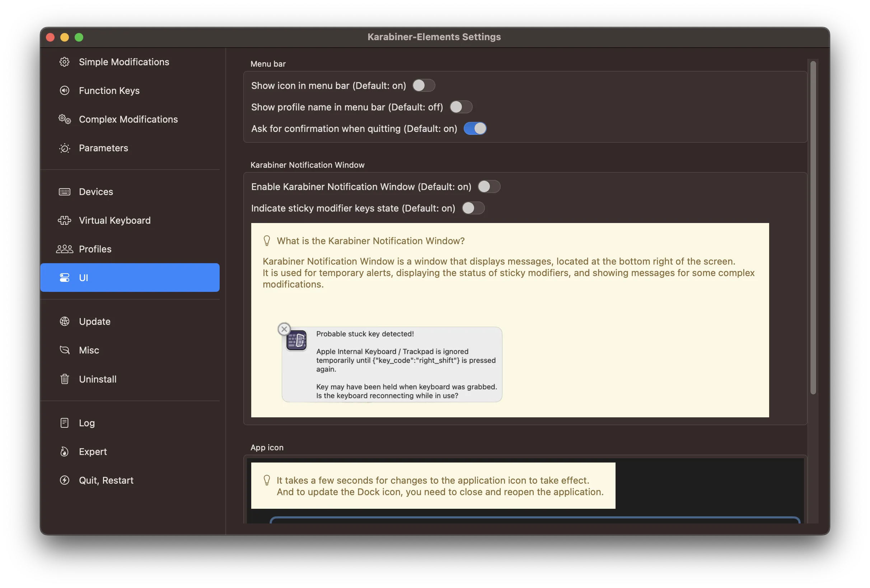Click the Devices keyboard icon
This screenshot has width=870, height=588.
[64, 191]
